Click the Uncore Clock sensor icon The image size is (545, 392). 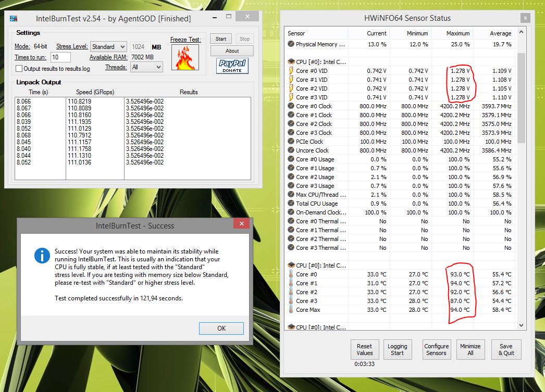(291, 150)
